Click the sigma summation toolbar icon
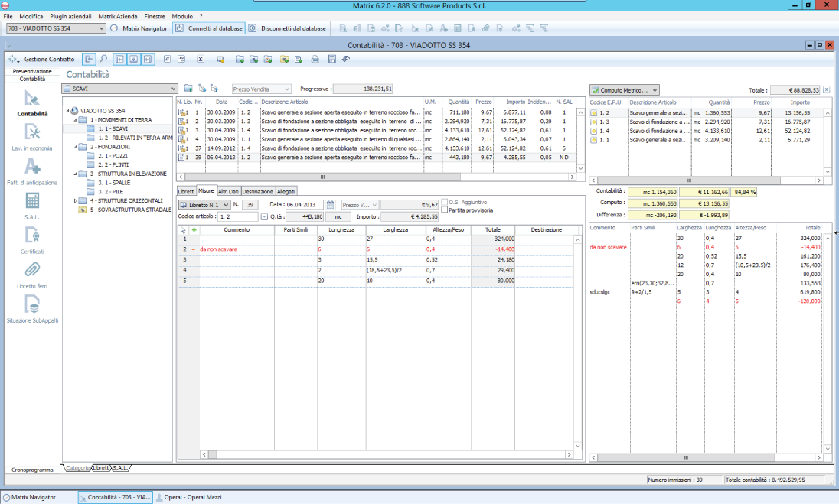839x504 pixels. pos(201,59)
